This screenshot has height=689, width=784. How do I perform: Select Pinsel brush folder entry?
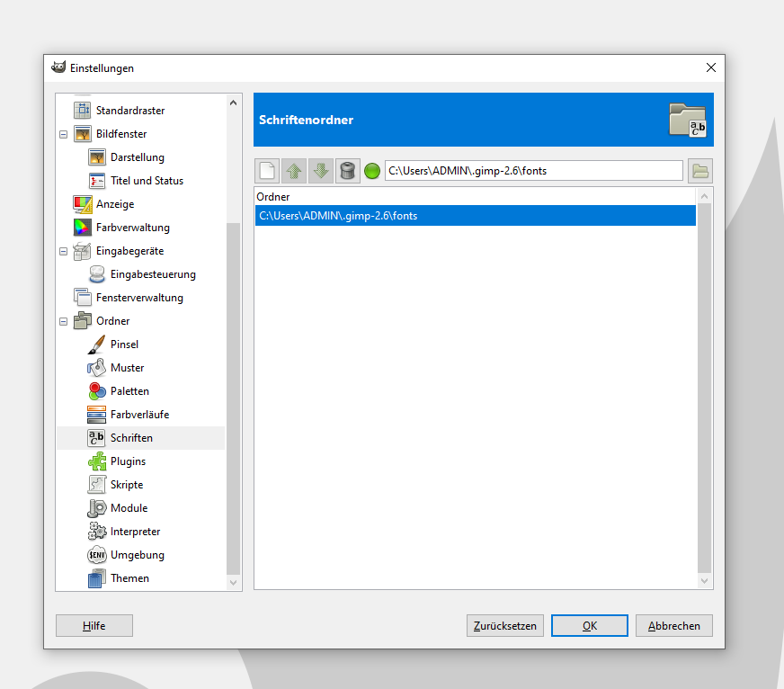(x=124, y=344)
